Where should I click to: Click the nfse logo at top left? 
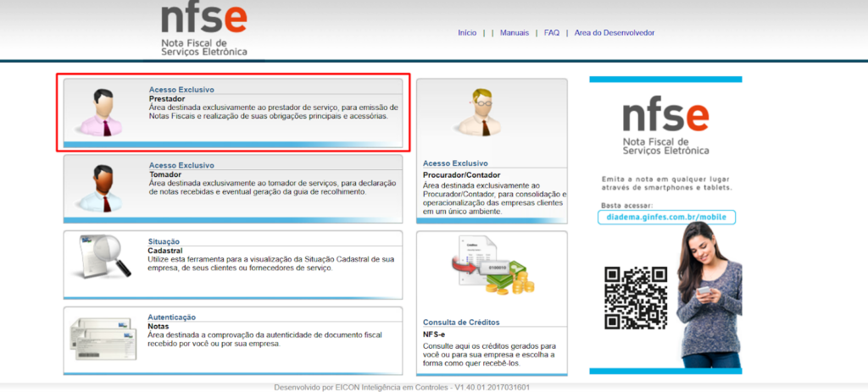point(204,30)
